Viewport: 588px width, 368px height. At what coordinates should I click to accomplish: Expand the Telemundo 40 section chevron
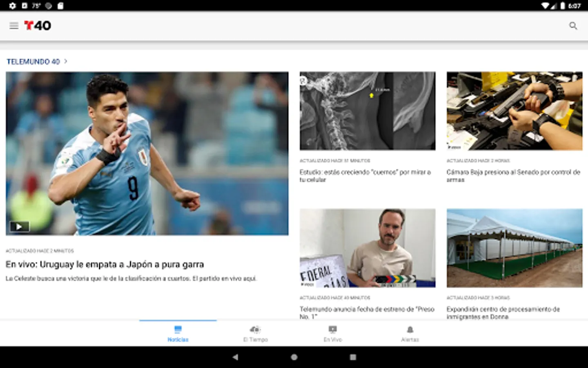[66, 61]
